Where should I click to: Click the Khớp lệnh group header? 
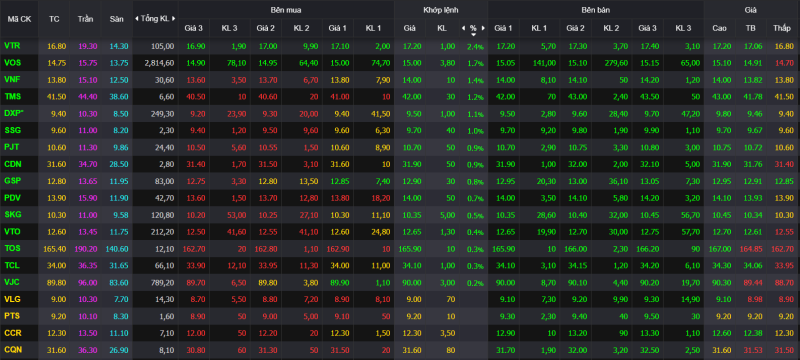point(441,10)
